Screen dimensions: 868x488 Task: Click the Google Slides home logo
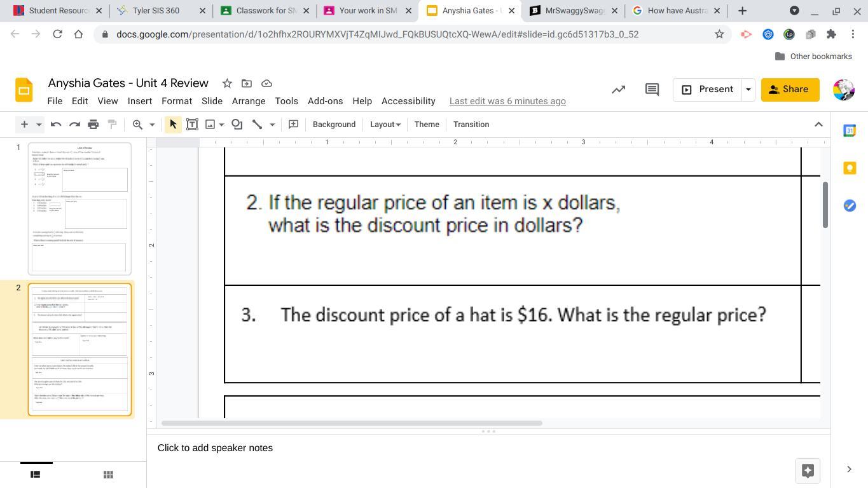pos(24,90)
